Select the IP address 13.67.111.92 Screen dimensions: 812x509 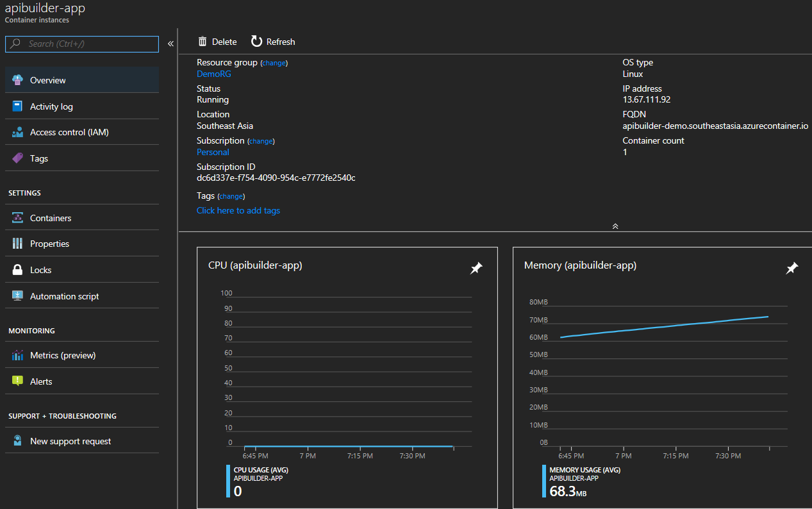click(647, 99)
